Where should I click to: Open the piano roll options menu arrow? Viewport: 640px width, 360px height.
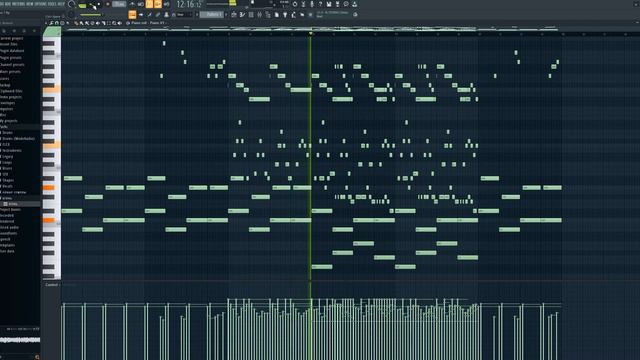click(46, 23)
